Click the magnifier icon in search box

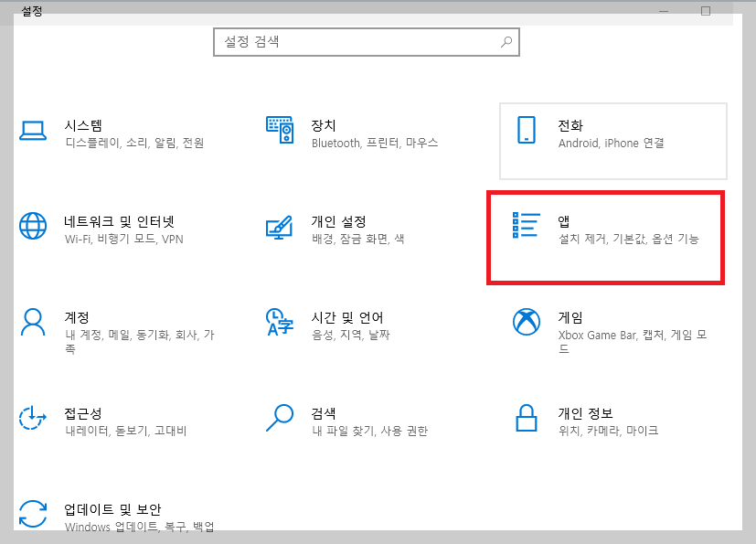point(506,42)
